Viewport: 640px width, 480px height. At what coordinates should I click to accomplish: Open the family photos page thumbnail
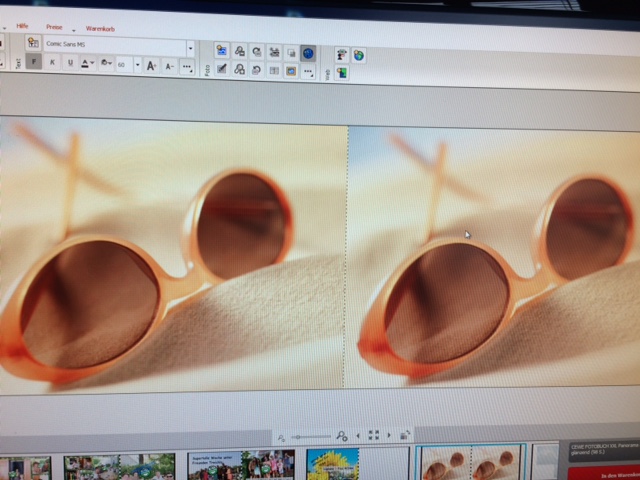[25, 468]
